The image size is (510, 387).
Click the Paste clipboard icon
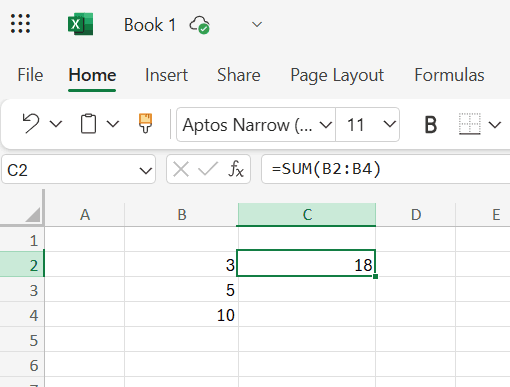point(88,124)
